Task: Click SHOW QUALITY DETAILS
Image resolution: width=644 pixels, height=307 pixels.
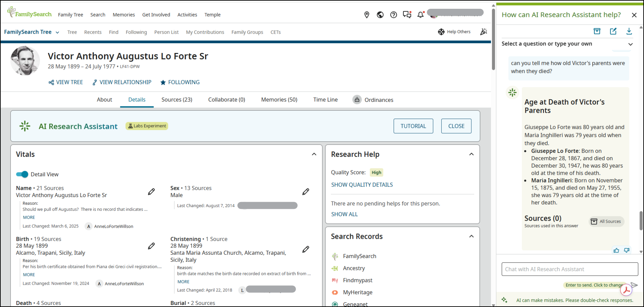Action: (x=362, y=185)
